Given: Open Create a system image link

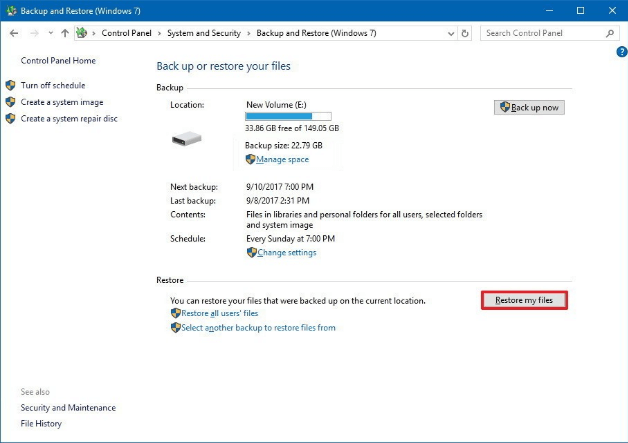Looking at the screenshot, I should click(62, 102).
